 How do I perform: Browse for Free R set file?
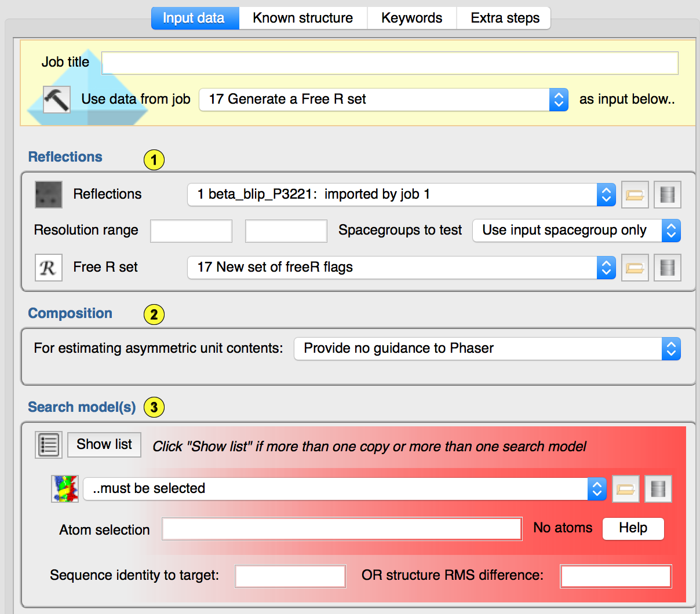tap(635, 268)
